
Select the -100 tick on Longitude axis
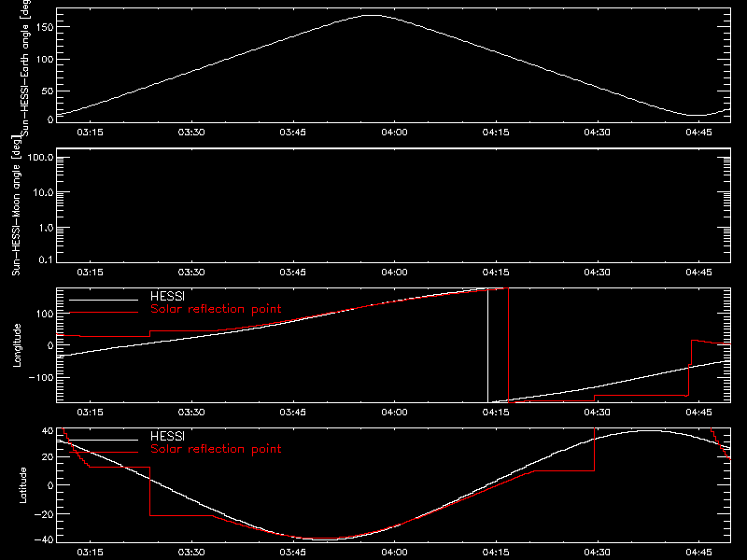click(x=41, y=377)
